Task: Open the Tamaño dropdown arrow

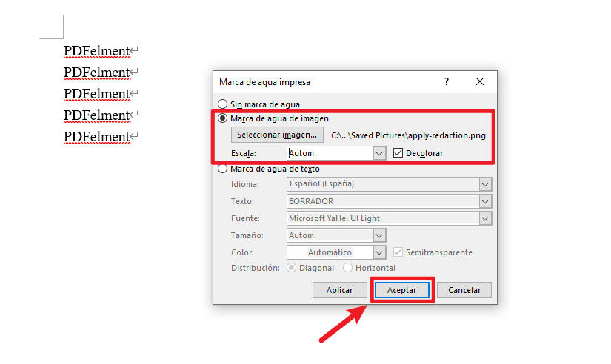Action: pyautogui.click(x=379, y=235)
